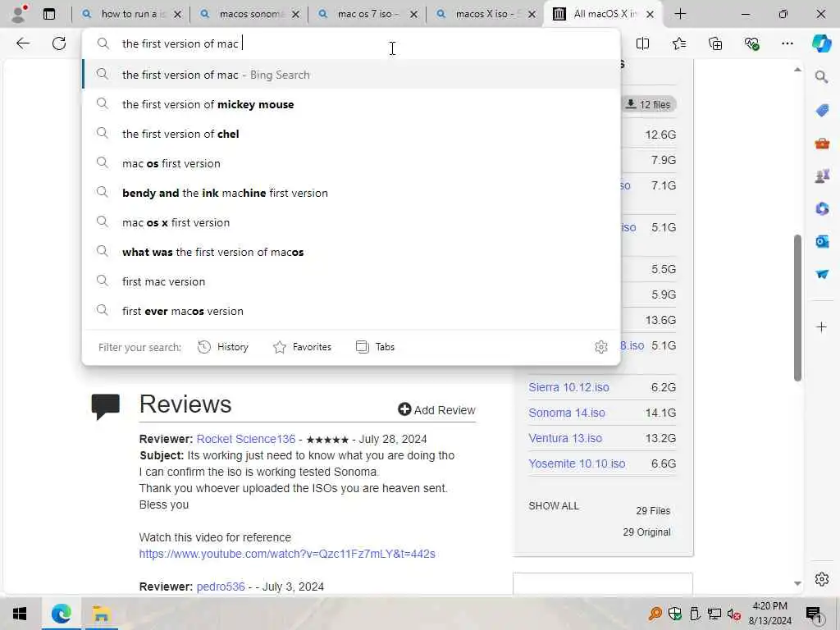Screen dimensions: 840x630
Task: Open a new tab with plus button
Action: pos(680,14)
